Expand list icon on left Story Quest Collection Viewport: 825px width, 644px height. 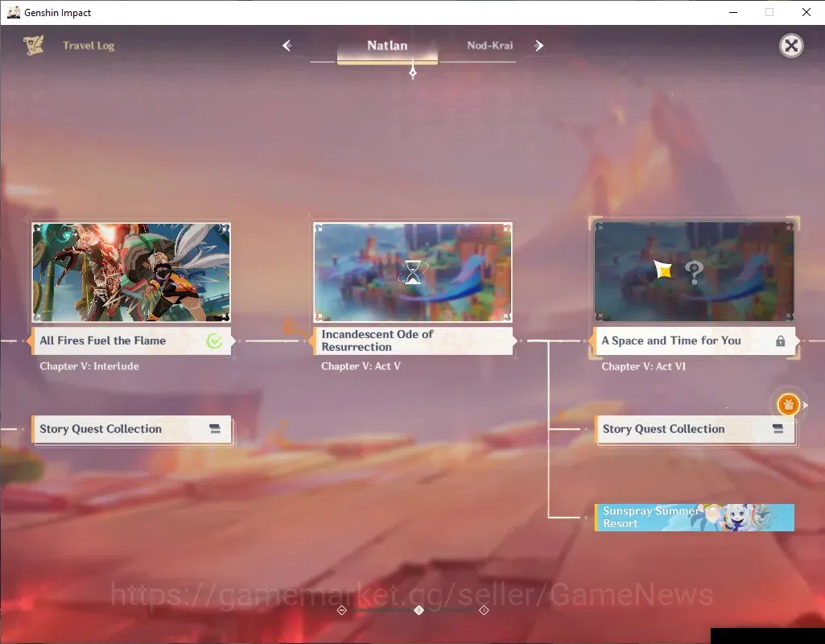point(215,429)
